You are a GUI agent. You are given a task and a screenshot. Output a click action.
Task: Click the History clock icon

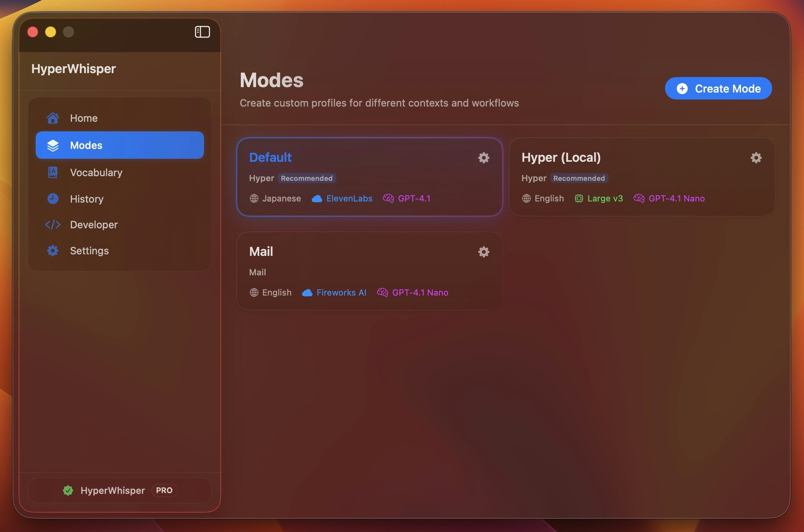coord(53,199)
